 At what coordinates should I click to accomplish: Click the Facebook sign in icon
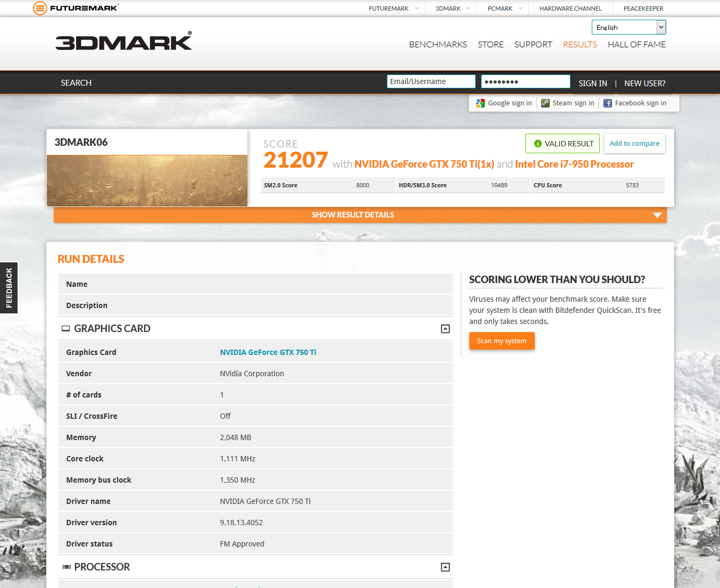pyautogui.click(x=608, y=103)
